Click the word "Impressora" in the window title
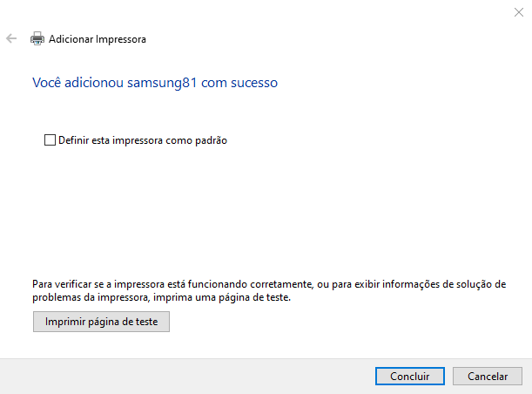The width and height of the screenshot is (532, 394). point(122,39)
